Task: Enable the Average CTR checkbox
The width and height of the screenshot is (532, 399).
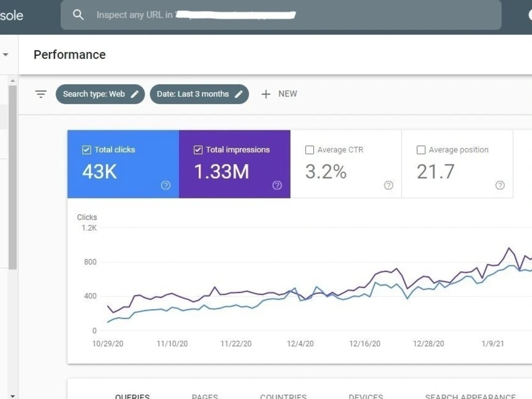Action: coord(310,149)
